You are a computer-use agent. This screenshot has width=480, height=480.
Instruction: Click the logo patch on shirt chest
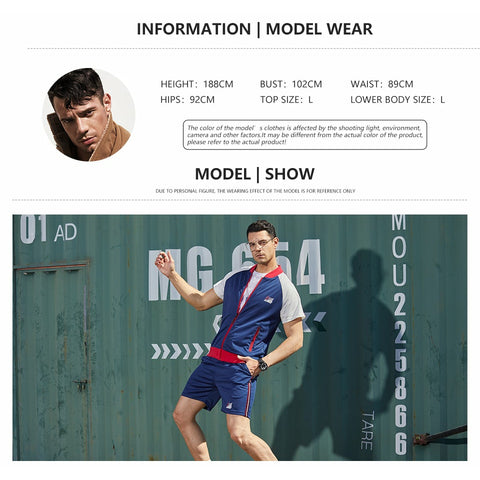pyautogui.click(x=269, y=300)
